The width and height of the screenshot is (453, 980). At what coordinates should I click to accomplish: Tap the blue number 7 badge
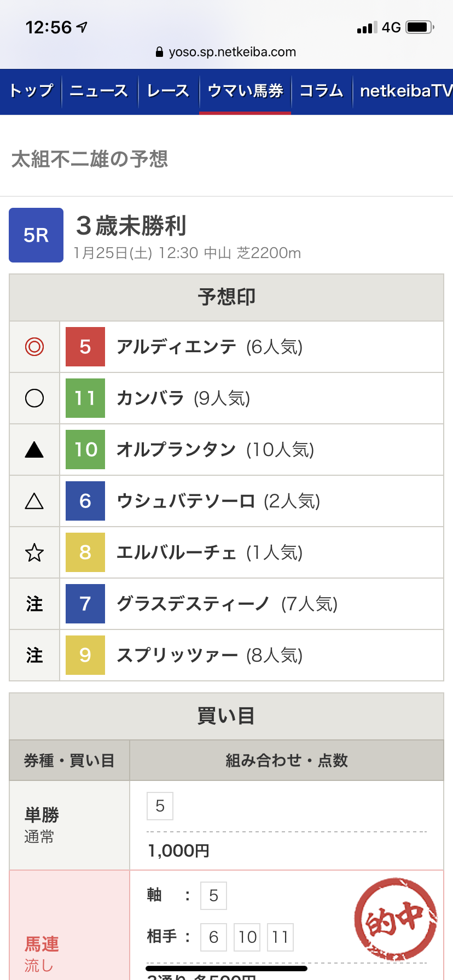[x=85, y=604]
